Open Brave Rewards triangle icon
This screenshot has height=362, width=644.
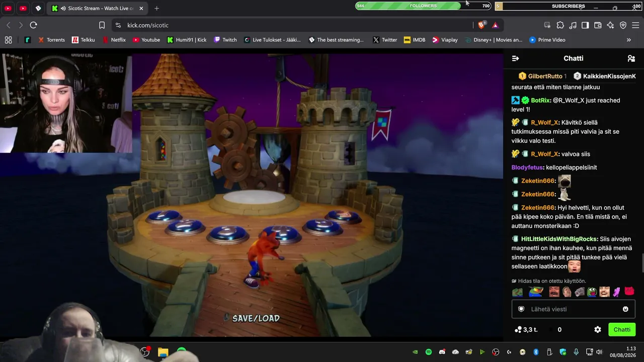tap(495, 25)
